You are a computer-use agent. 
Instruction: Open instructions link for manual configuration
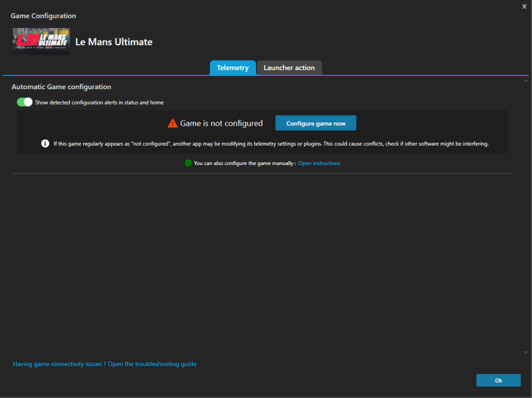319,163
